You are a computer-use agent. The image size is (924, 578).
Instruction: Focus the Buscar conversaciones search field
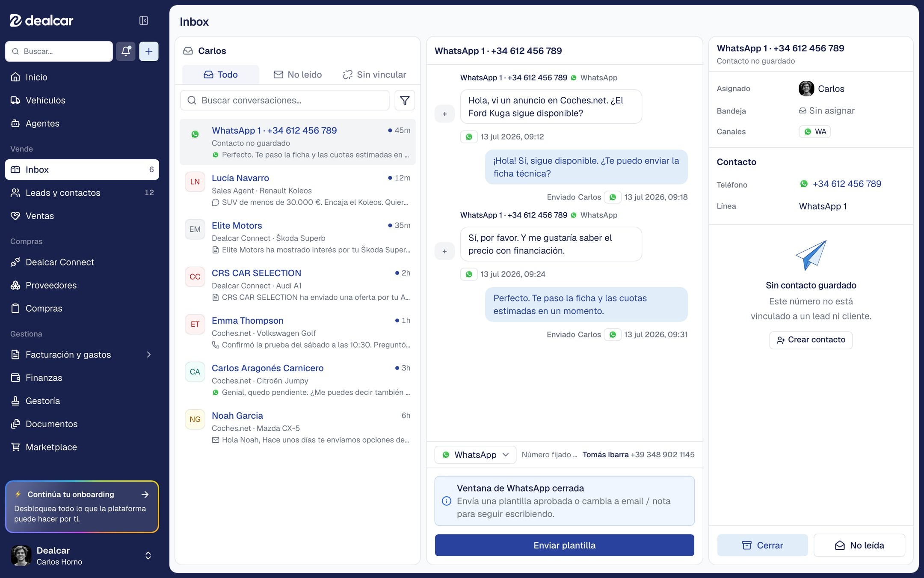[285, 100]
